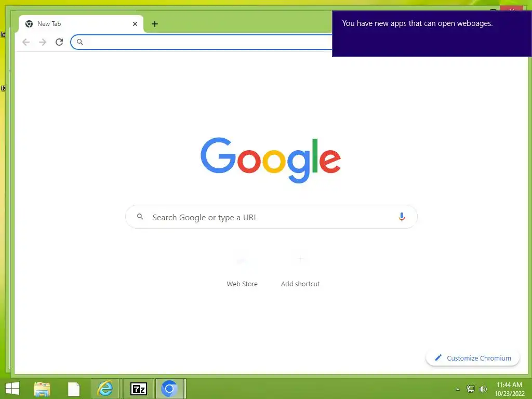Image resolution: width=532 pixels, height=399 pixels.
Task: Click the back navigation arrow
Action: [x=26, y=42]
